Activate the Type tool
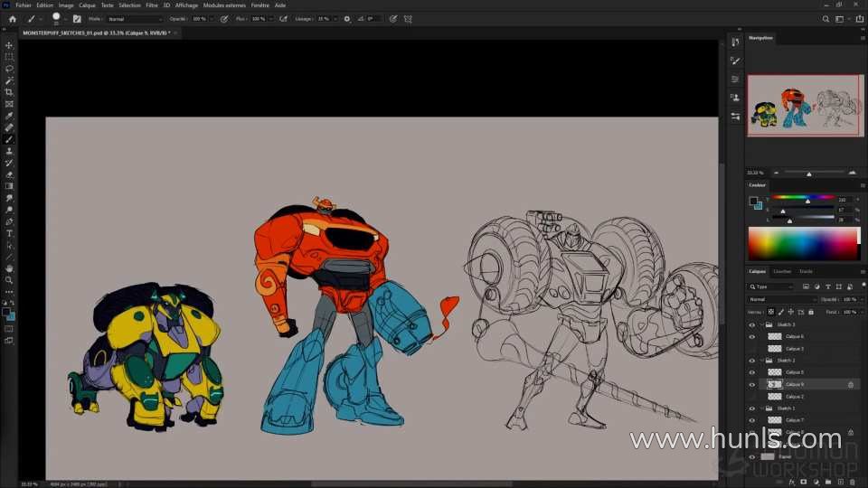 tap(9, 233)
